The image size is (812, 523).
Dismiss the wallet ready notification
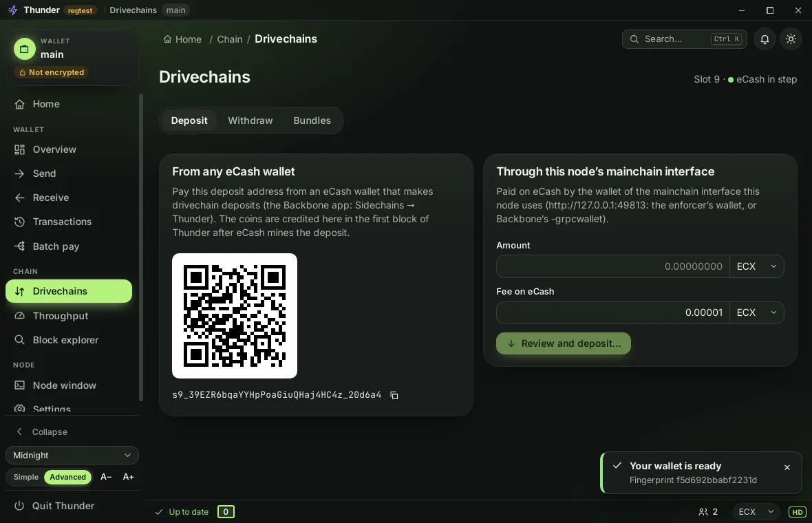tap(787, 467)
